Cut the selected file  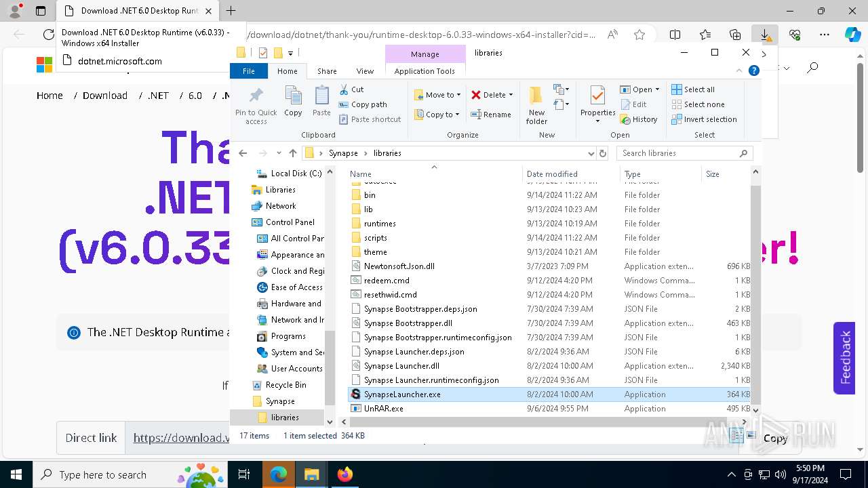(x=351, y=89)
